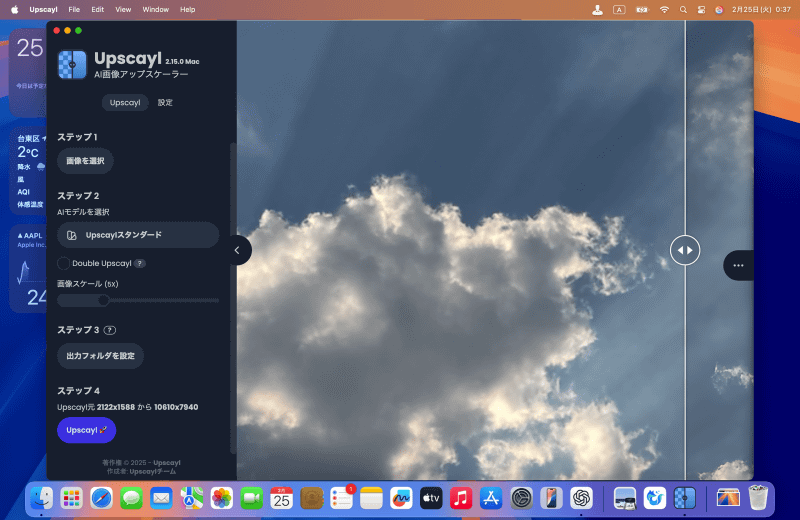Open Finder from the Dock
The image size is (800, 520).
point(41,498)
